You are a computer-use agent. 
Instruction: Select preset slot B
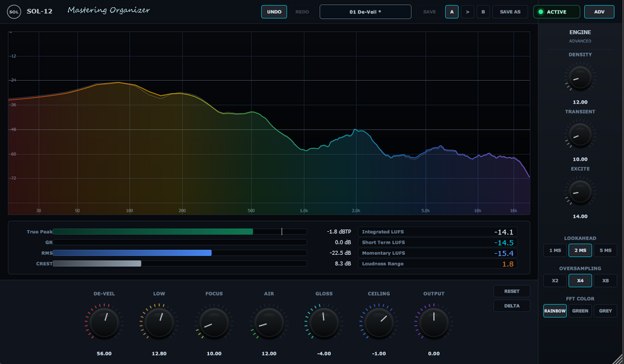point(483,12)
